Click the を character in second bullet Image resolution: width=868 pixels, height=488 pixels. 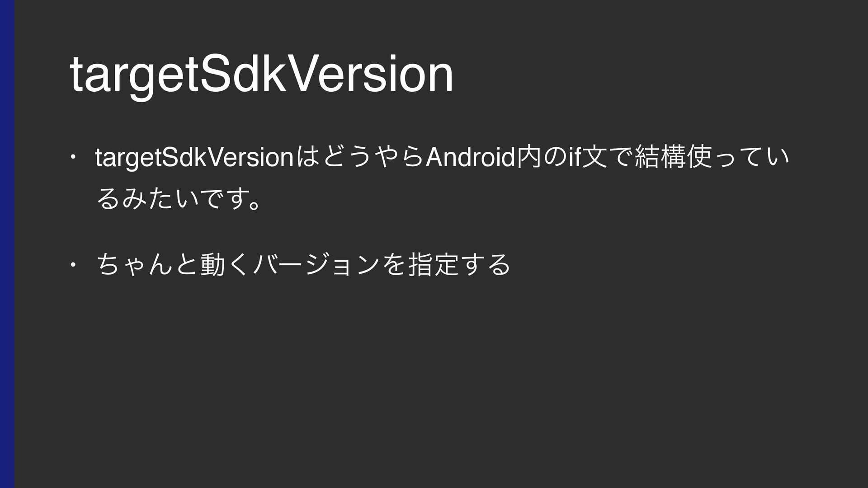click(394, 265)
